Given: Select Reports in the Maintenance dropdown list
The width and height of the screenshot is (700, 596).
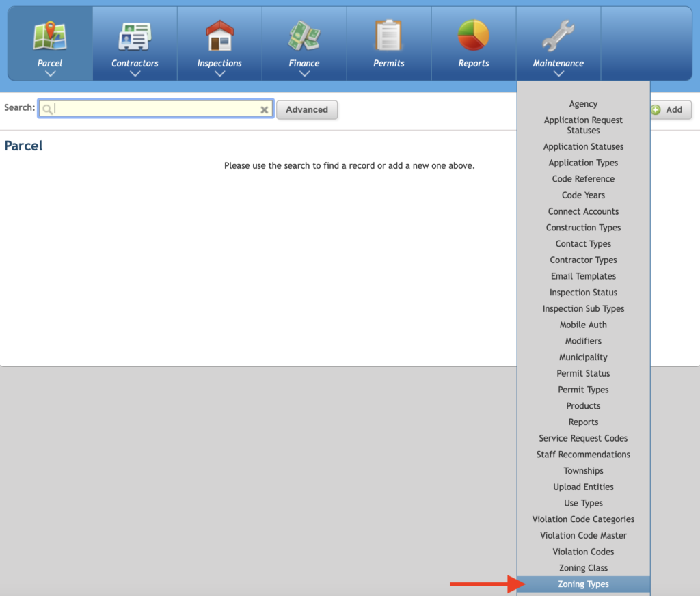Looking at the screenshot, I should point(583,422).
